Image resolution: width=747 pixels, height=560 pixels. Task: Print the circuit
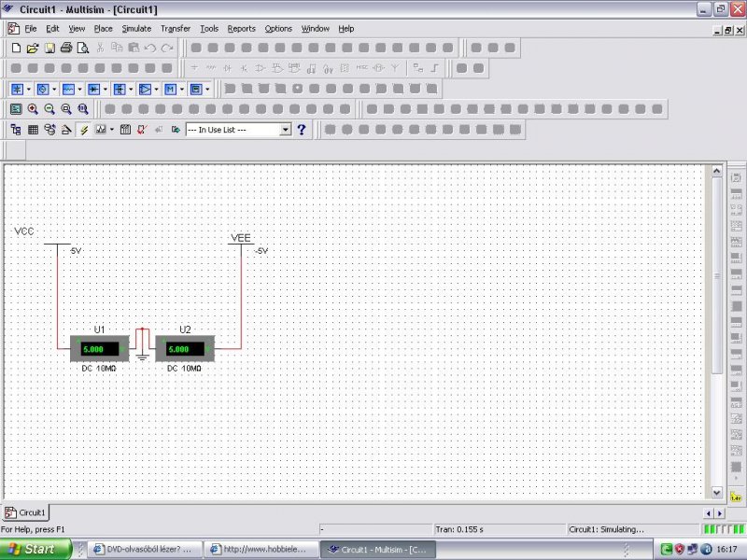[66, 48]
